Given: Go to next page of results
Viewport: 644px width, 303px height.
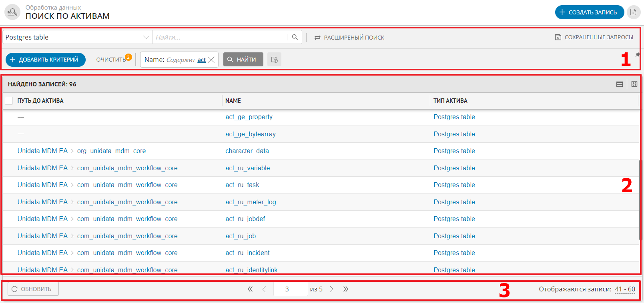Looking at the screenshot, I should 331,289.
